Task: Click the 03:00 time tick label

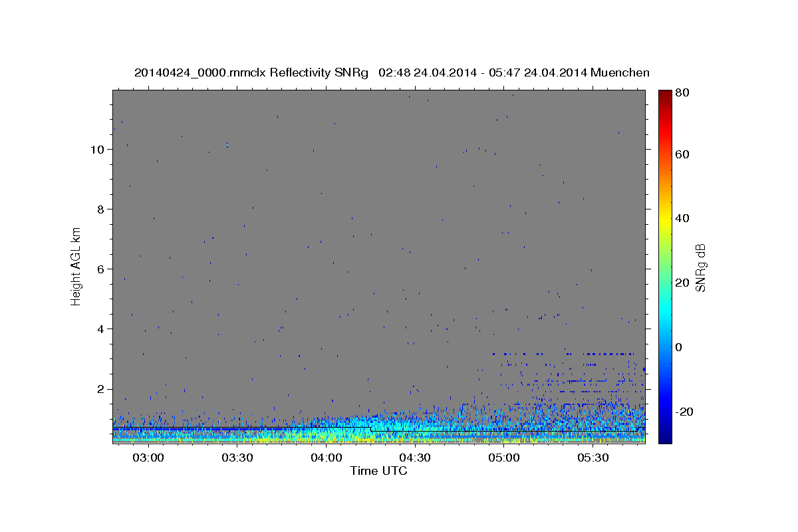Action: pyautogui.click(x=148, y=458)
